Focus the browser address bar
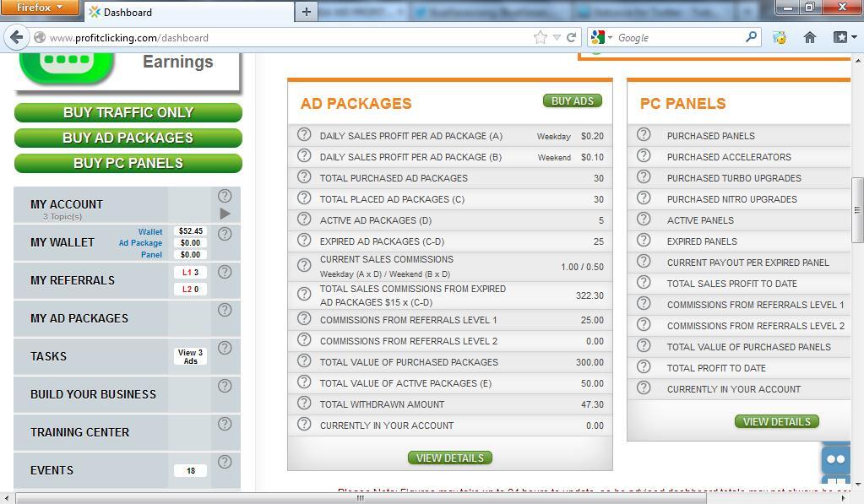This screenshot has height=504, width=864. (286, 37)
